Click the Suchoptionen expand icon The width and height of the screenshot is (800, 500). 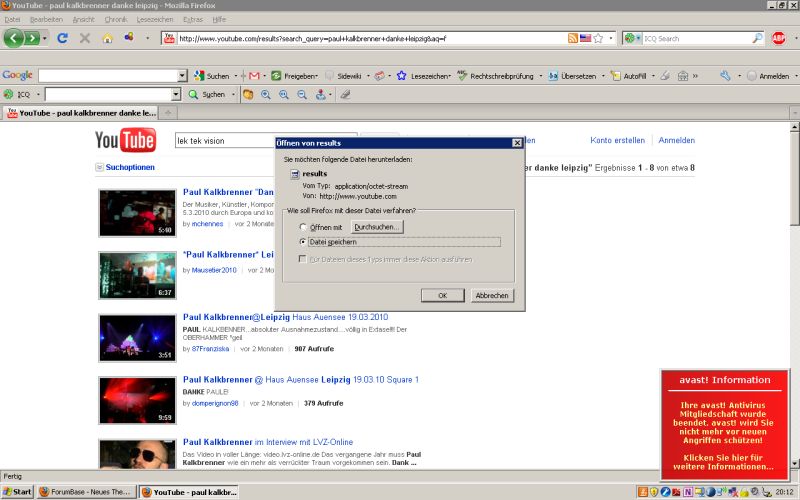(x=99, y=167)
